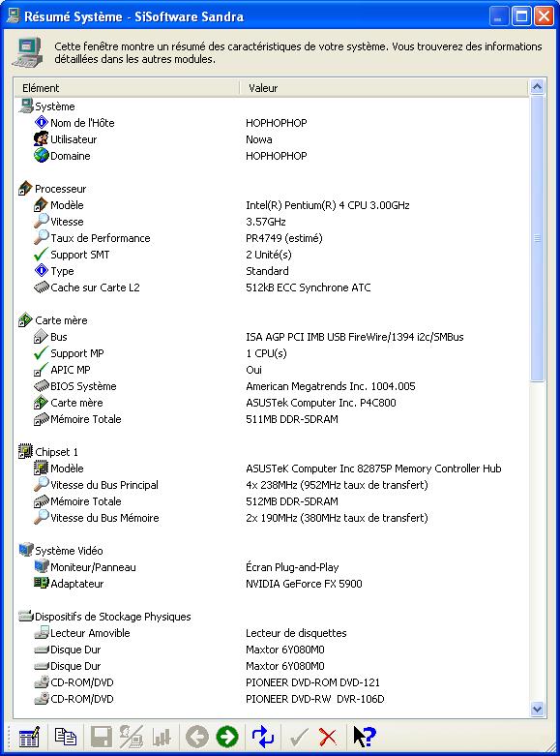The height and width of the screenshot is (756, 560).
Task: Click the green forward arrow button
Action: [227, 737]
